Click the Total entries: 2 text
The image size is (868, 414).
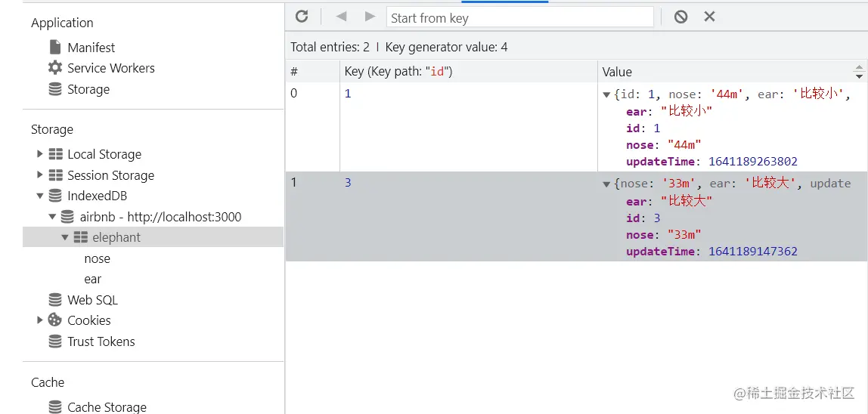[330, 47]
